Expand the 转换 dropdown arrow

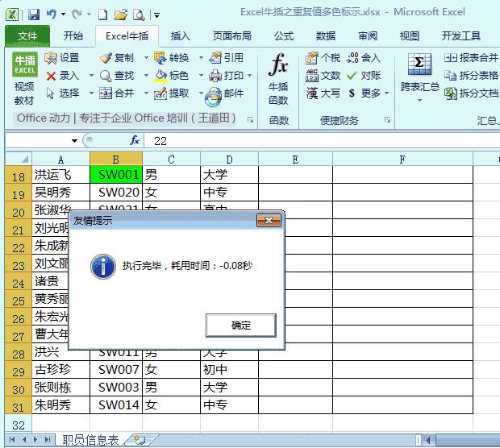202,58
